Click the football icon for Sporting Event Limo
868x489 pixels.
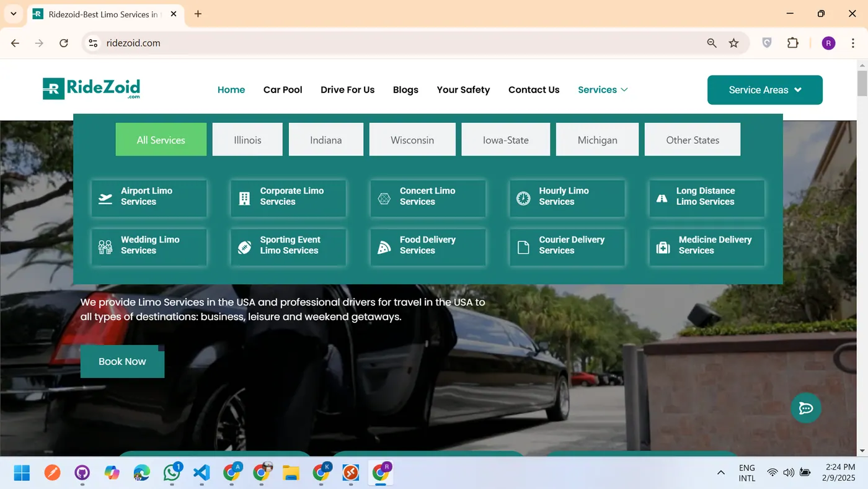(x=245, y=247)
